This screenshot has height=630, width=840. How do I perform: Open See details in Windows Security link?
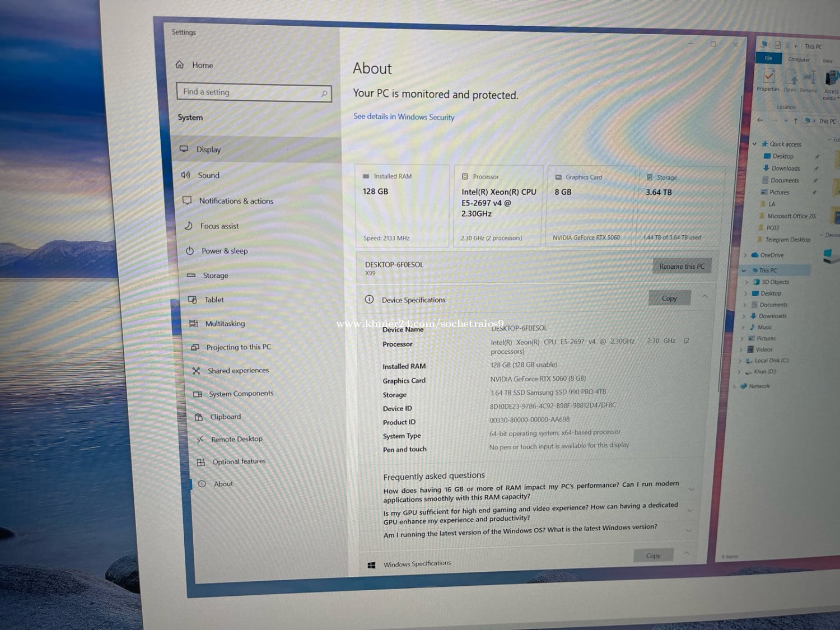coord(404,117)
